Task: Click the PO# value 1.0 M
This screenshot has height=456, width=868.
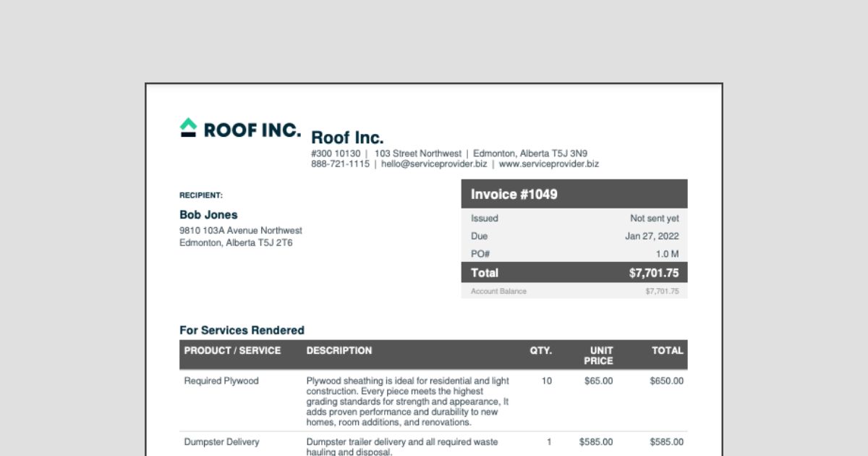Action: [x=667, y=255]
